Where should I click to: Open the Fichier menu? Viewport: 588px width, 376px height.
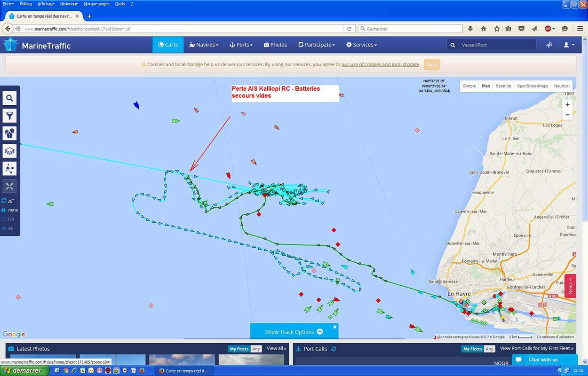[x=8, y=4]
